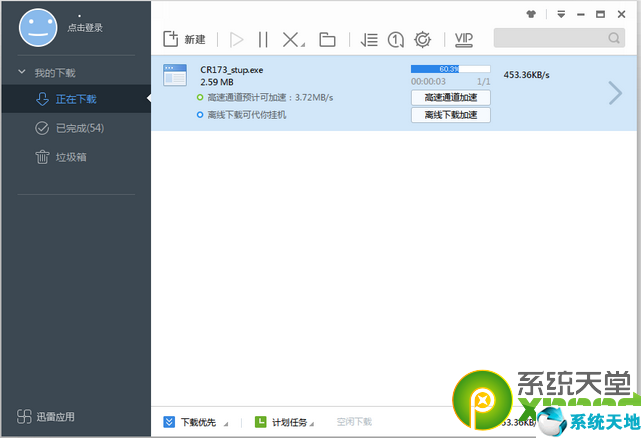Click the 1/1 resource count text
This screenshot has width=641, height=438.
click(x=484, y=82)
